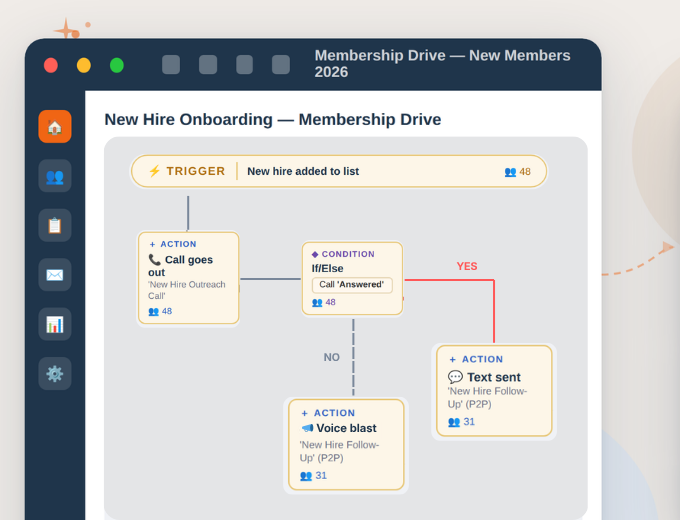
Task: Click the 48 count in the Trigger bar
Action: (x=525, y=172)
